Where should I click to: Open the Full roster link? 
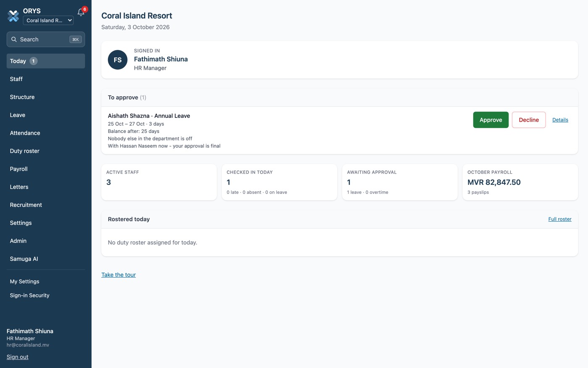pos(560,219)
